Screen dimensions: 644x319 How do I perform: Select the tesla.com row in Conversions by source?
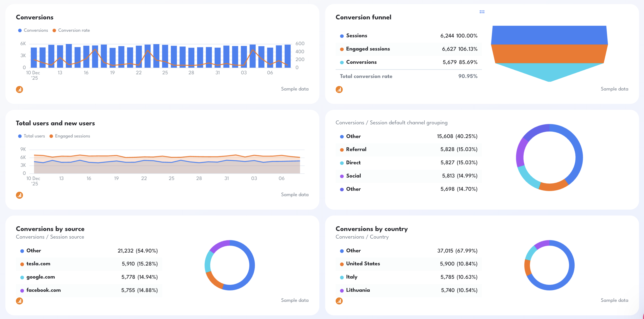click(x=89, y=264)
